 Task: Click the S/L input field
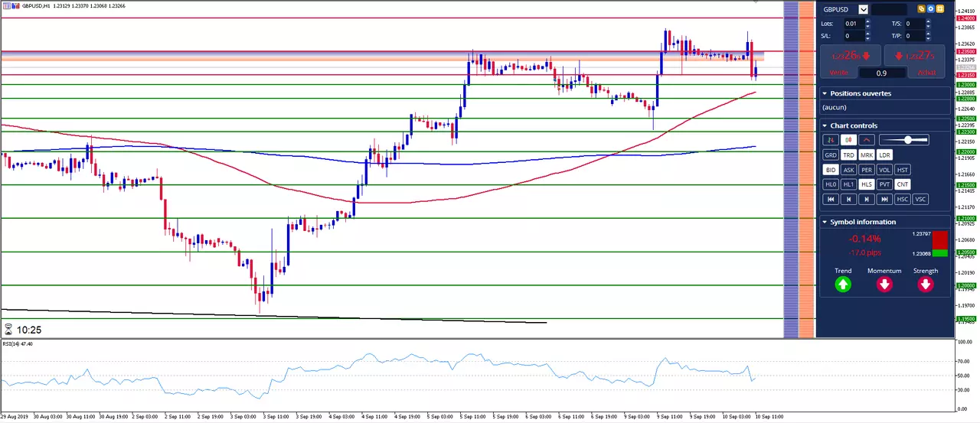pyautogui.click(x=854, y=36)
